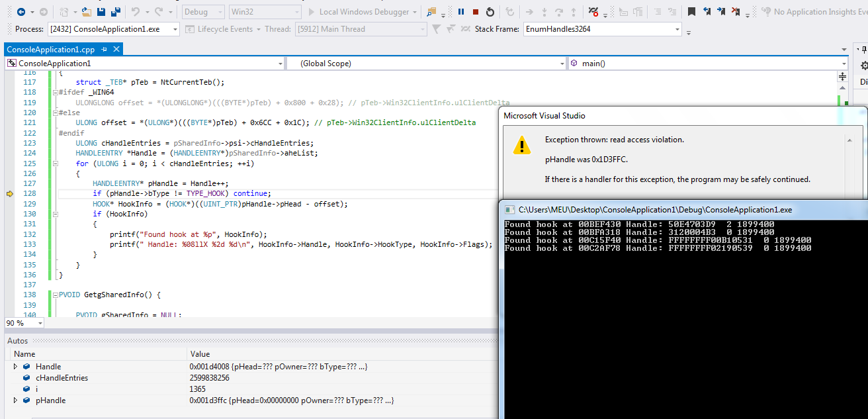This screenshot has height=419, width=868.
Task: Select the cHandleEntries row in Autos
Action: tap(62, 378)
